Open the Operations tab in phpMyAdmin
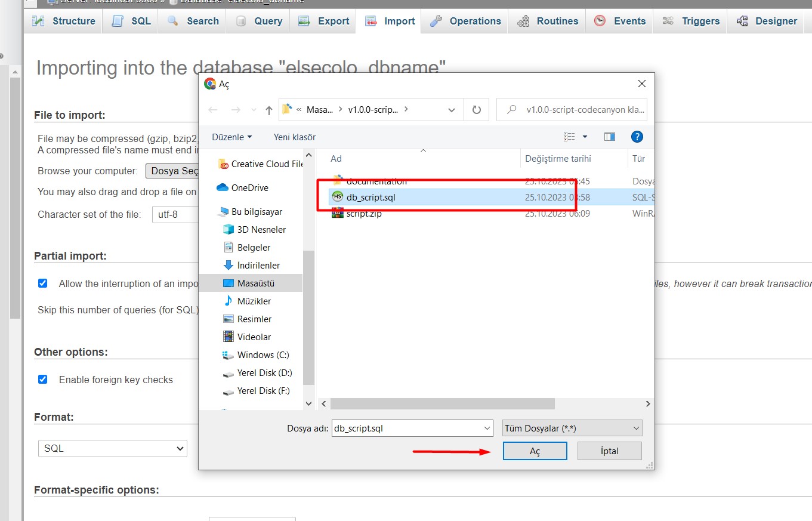Viewport: 812px width, 521px height. 465,21
